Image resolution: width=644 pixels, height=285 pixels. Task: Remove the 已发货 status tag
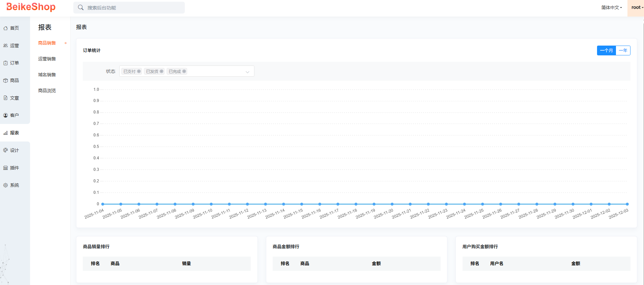162,71
